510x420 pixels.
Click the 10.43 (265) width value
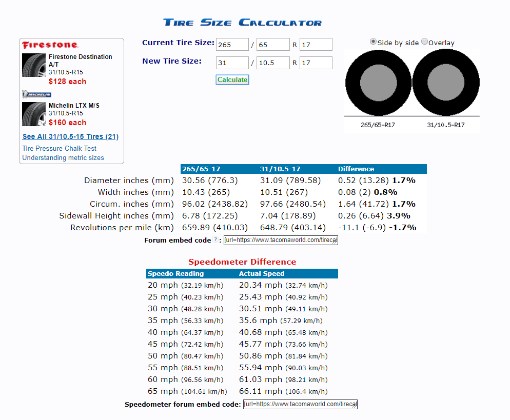(x=206, y=192)
